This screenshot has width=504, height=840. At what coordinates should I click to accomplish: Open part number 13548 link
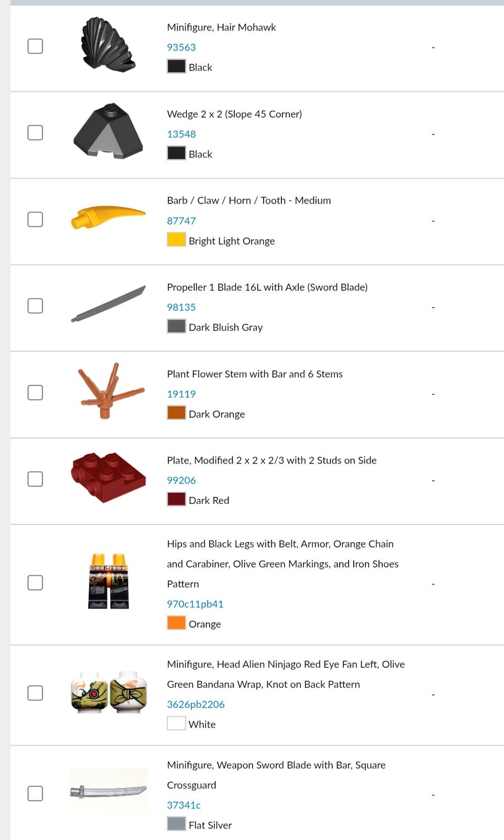coord(181,134)
